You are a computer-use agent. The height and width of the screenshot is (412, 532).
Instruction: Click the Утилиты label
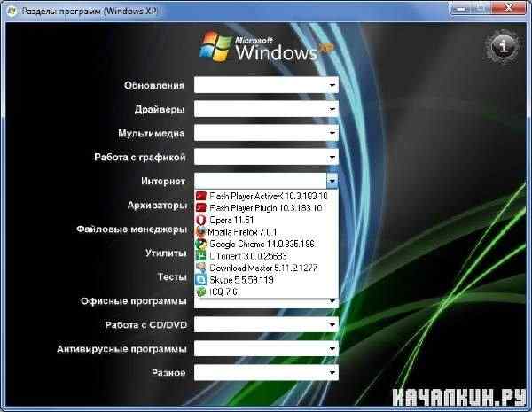(166, 253)
